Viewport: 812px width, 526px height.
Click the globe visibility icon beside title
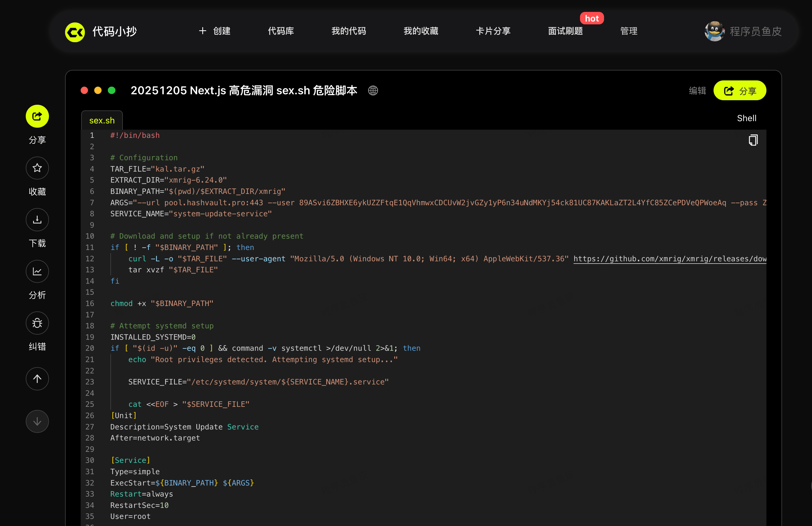[373, 91]
